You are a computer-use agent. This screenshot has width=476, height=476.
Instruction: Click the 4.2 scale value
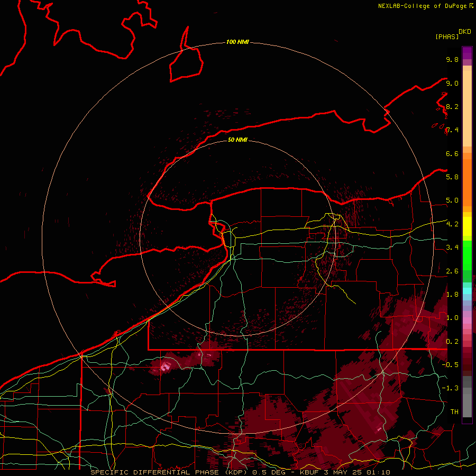pyautogui.click(x=452, y=224)
